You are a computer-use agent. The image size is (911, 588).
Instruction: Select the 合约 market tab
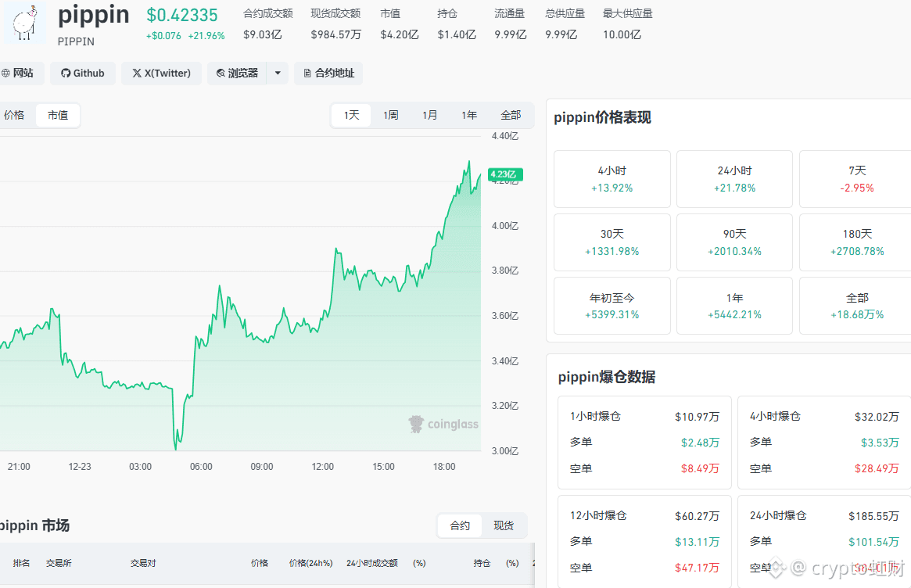click(x=460, y=526)
